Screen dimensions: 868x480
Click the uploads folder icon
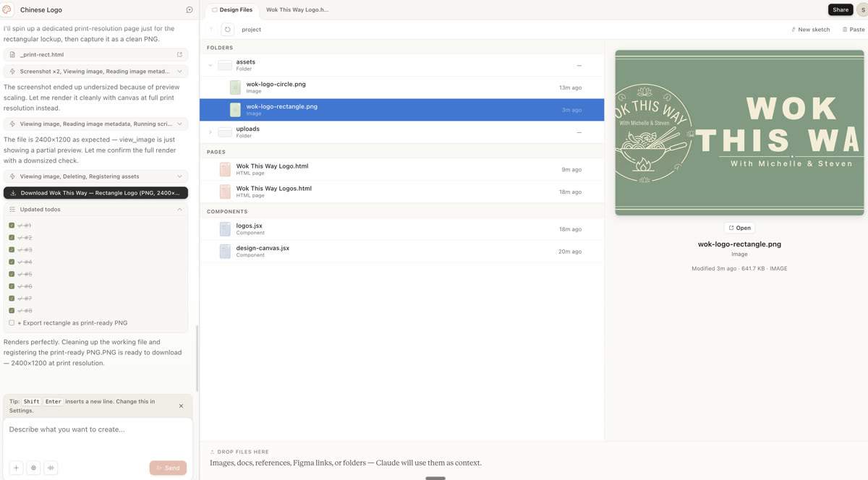point(225,132)
